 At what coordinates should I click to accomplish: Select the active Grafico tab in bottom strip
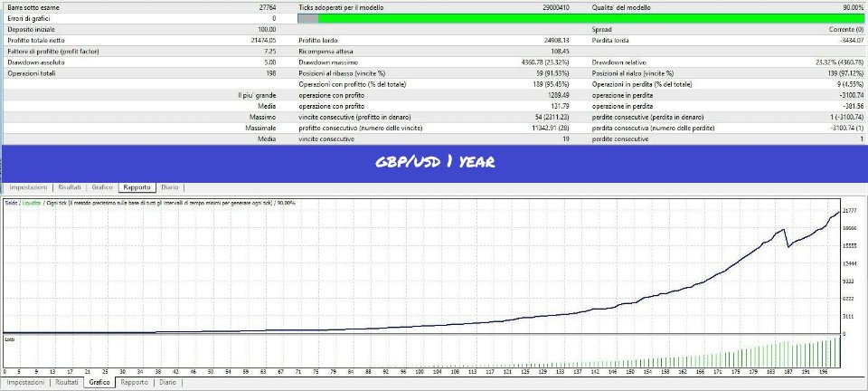point(100,382)
